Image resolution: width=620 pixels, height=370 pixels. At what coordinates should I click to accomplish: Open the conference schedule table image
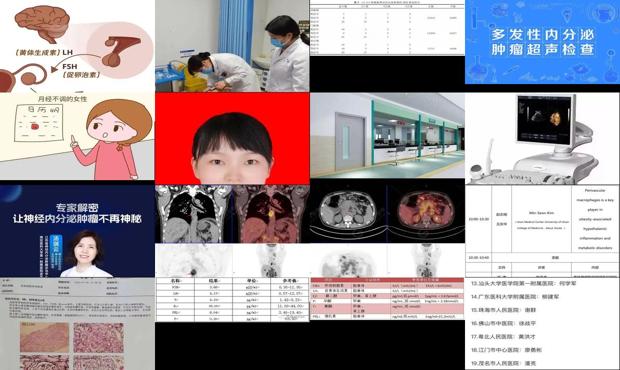(x=542, y=231)
